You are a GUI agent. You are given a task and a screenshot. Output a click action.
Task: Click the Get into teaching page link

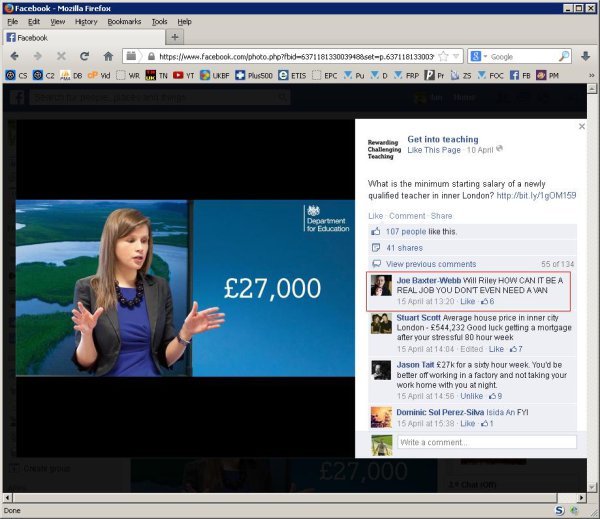[x=442, y=140]
